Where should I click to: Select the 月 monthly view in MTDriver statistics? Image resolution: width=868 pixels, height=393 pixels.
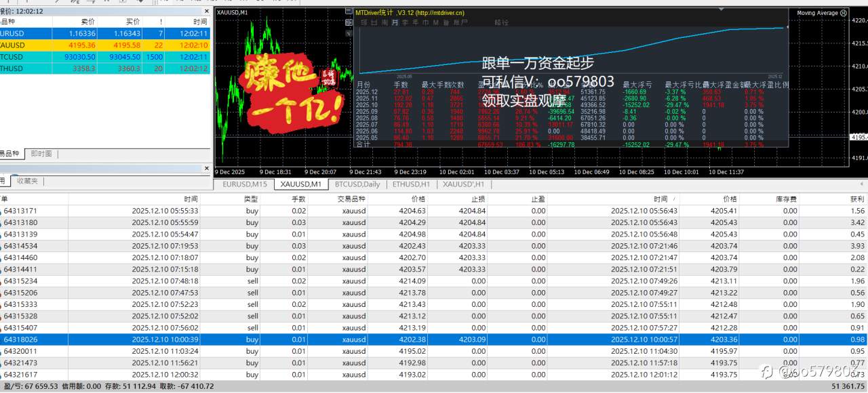tap(395, 22)
